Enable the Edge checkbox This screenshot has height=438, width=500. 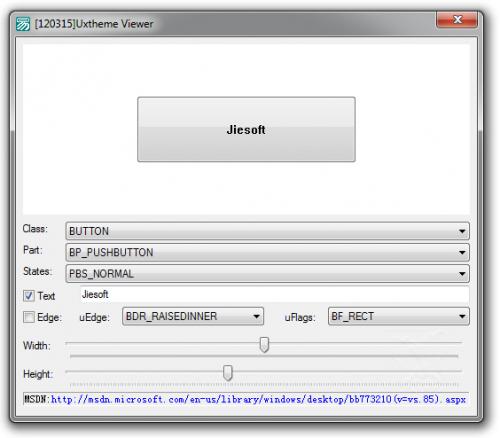[x=29, y=317]
